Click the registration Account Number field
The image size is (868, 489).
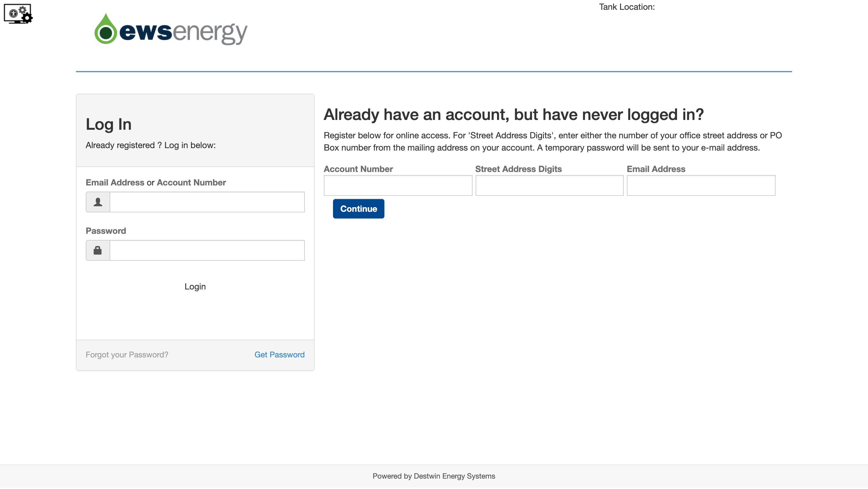pos(398,185)
